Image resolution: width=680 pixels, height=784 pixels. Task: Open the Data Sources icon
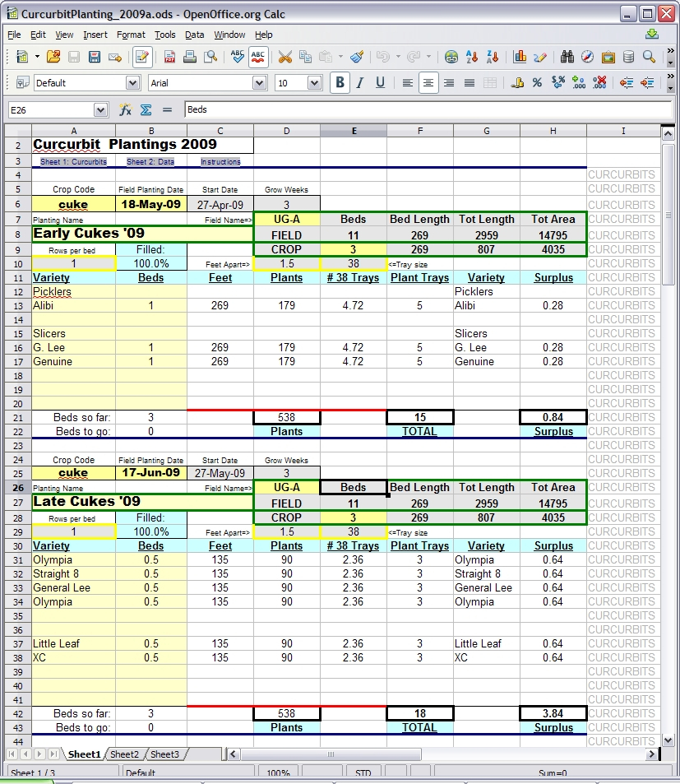[629, 57]
